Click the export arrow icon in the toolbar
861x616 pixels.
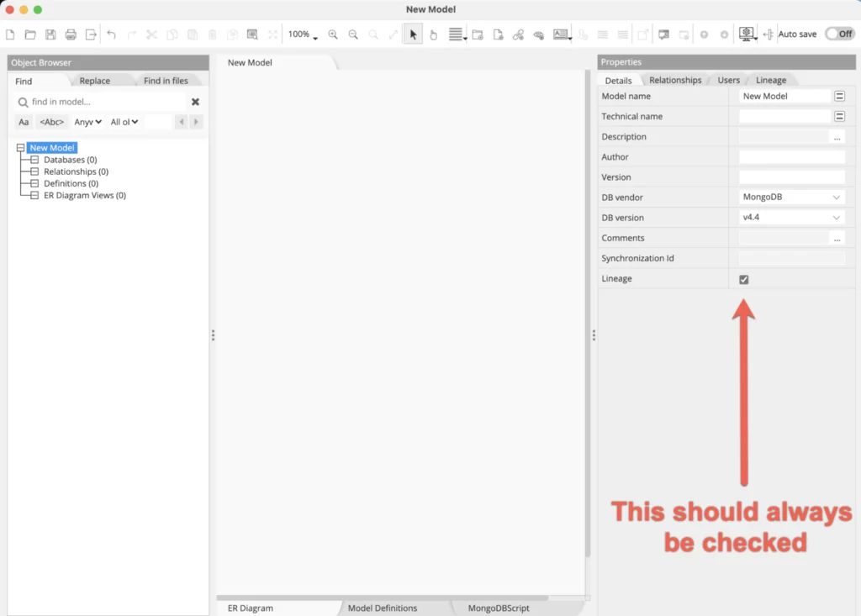(x=91, y=34)
